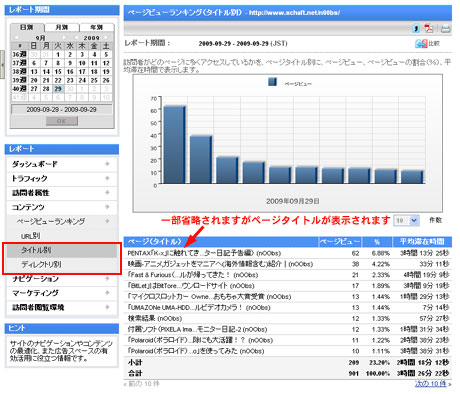Click the 2009年09月29日 chart date label
The image size is (460, 394).
tap(293, 201)
